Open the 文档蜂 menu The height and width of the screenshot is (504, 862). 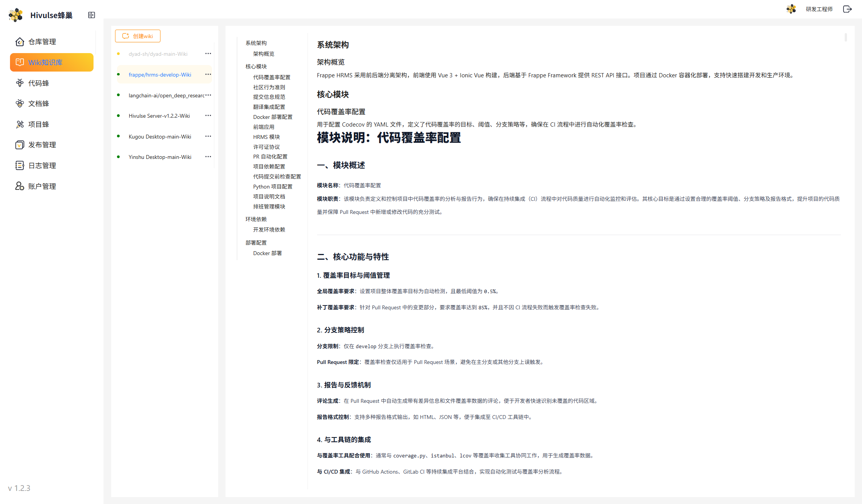tap(52, 103)
